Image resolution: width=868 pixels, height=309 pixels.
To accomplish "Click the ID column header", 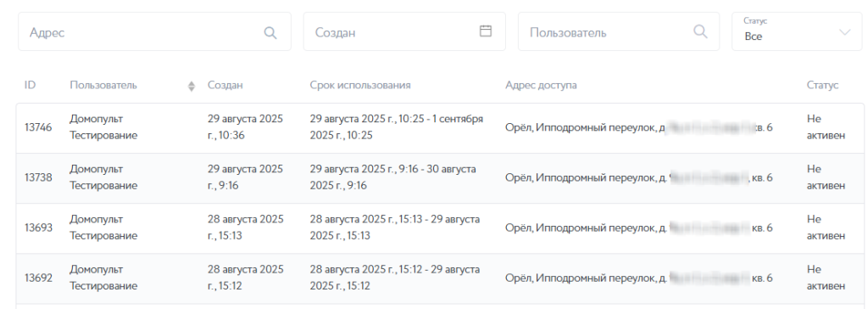I will pyautogui.click(x=30, y=86).
